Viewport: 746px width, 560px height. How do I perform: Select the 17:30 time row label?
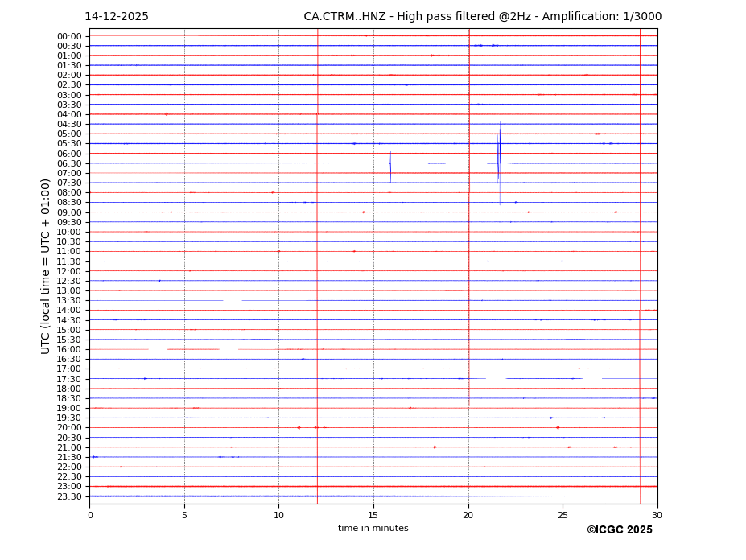[69, 379]
